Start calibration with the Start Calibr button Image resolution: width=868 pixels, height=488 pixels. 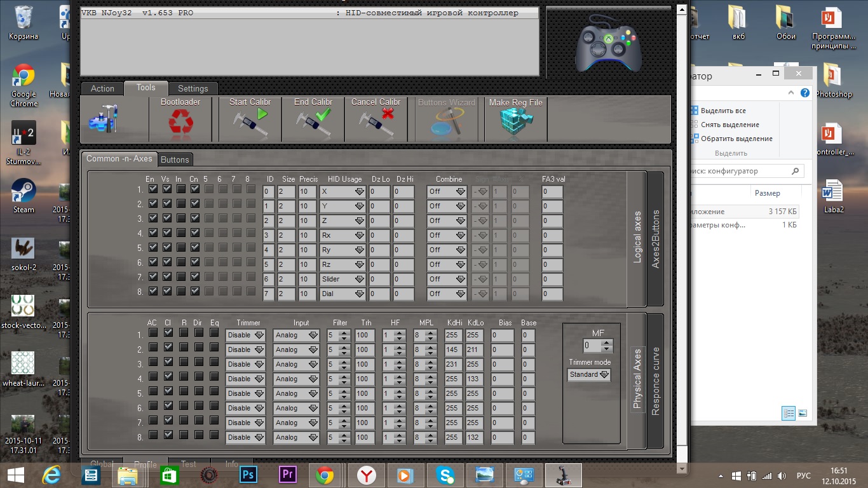(250, 119)
